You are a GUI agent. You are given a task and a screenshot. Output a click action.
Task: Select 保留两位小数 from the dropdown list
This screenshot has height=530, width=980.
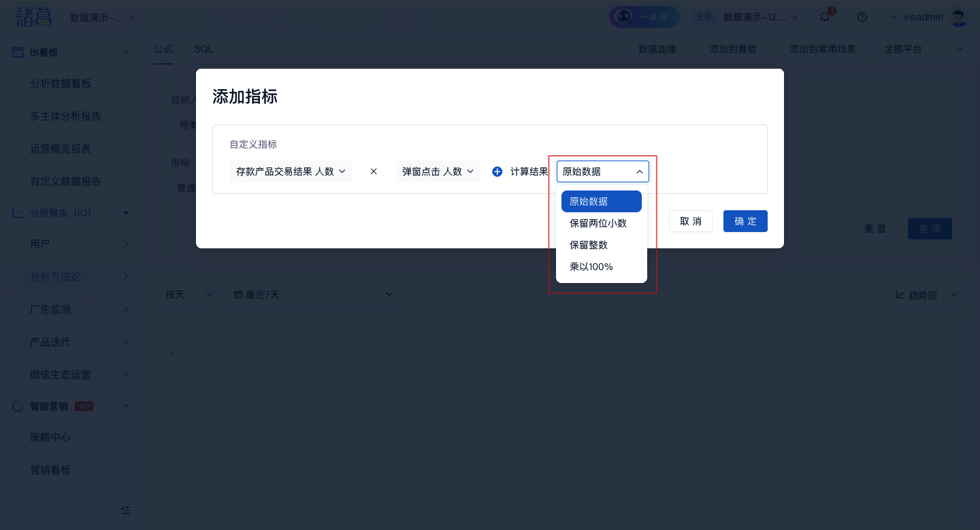[598, 223]
